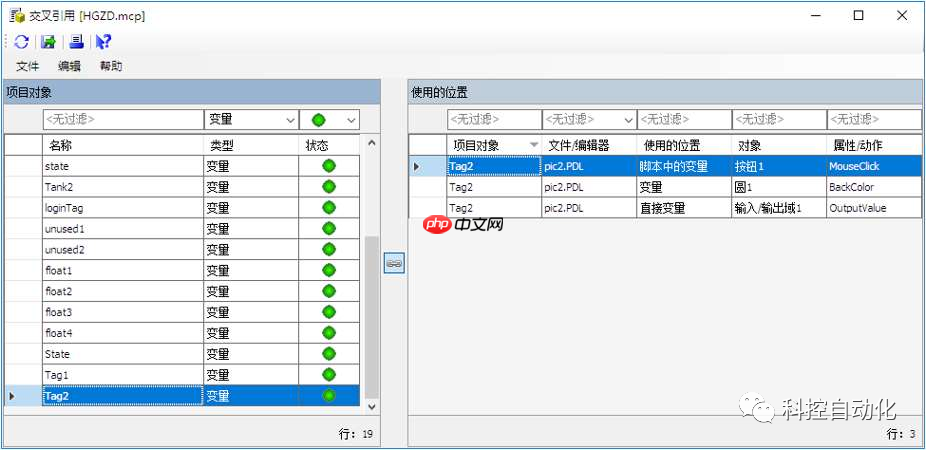Click the scroll up arrow in the left list
The height and width of the screenshot is (450, 926).
[x=371, y=143]
